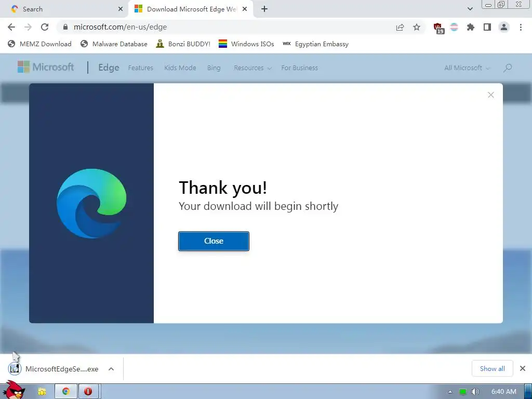Close the Search tab
Viewport: 532px width, 399px height.
coord(121,9)
